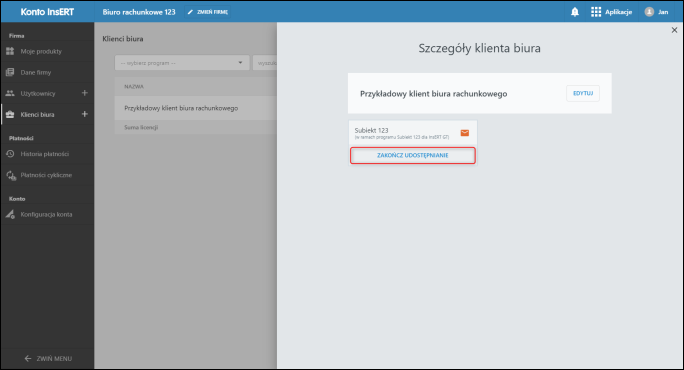
Task: Click the orange envelope icon for Subiekt 123
Action: [465, 133]
